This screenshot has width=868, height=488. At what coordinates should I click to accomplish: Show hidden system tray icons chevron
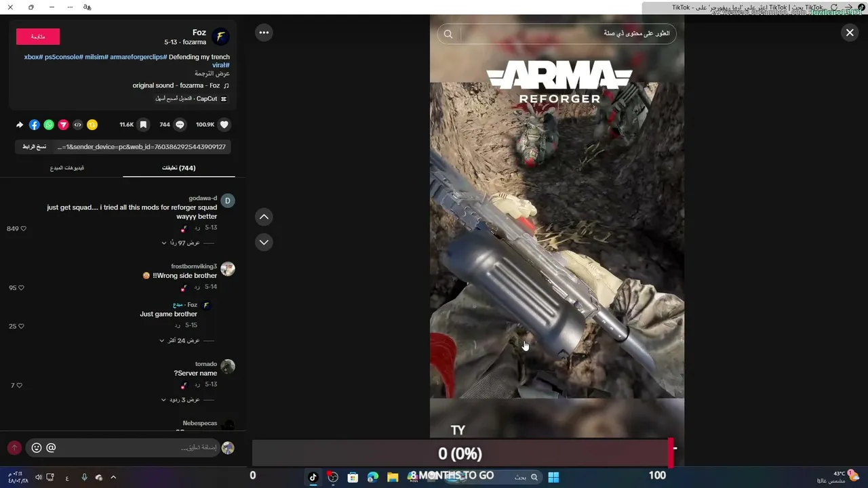tap(113, 477)
